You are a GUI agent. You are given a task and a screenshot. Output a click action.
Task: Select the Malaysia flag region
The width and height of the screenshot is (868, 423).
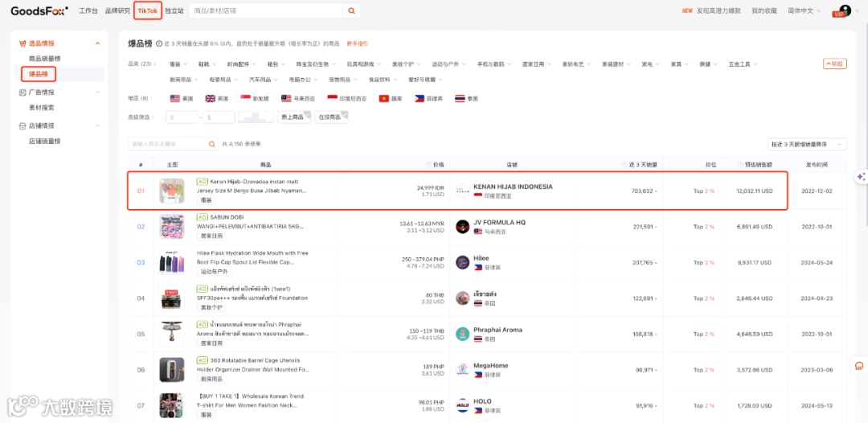[286, 99]
